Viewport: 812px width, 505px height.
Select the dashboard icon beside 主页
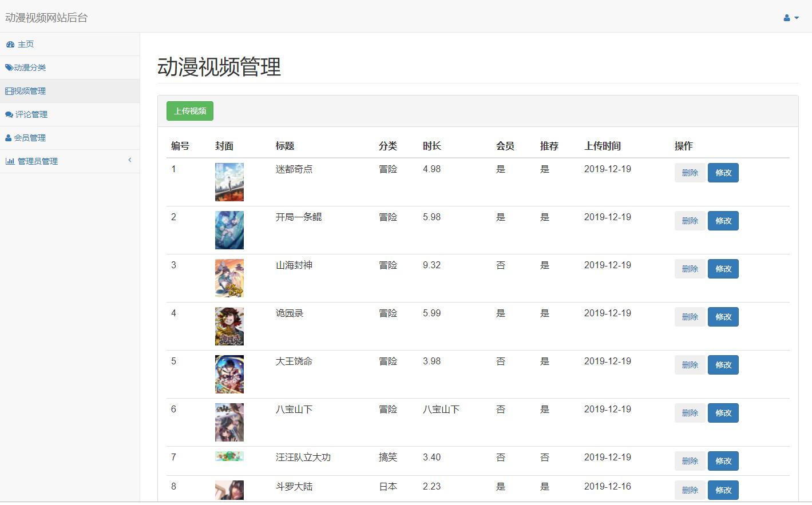coord(10,44)
